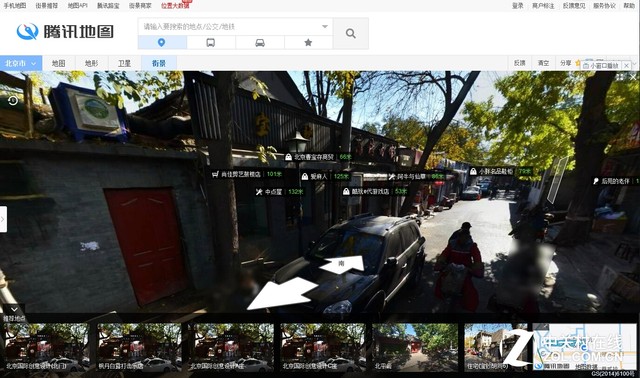Open the 服务协议 link

click(604, 6)
